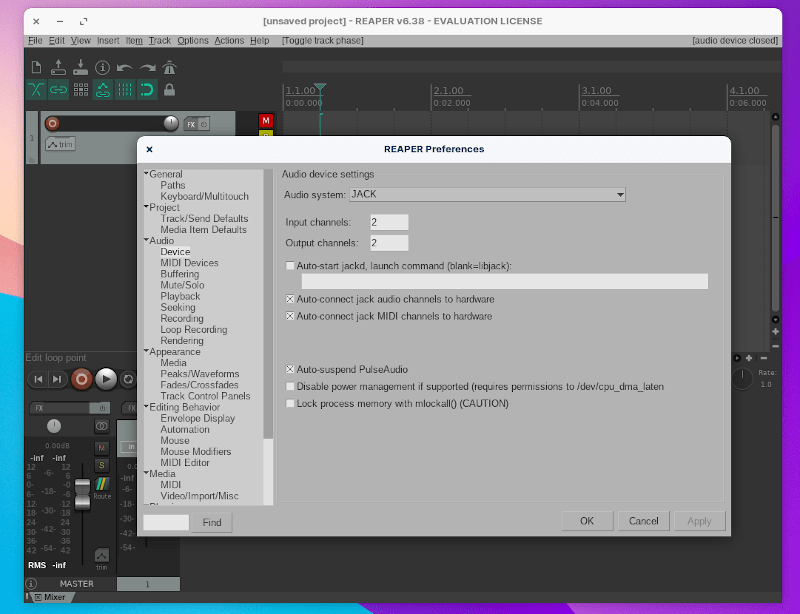This screenshot has width=800, height=614.
Task: Select Device in the preferences tree
Action: [x=175, y=251]
